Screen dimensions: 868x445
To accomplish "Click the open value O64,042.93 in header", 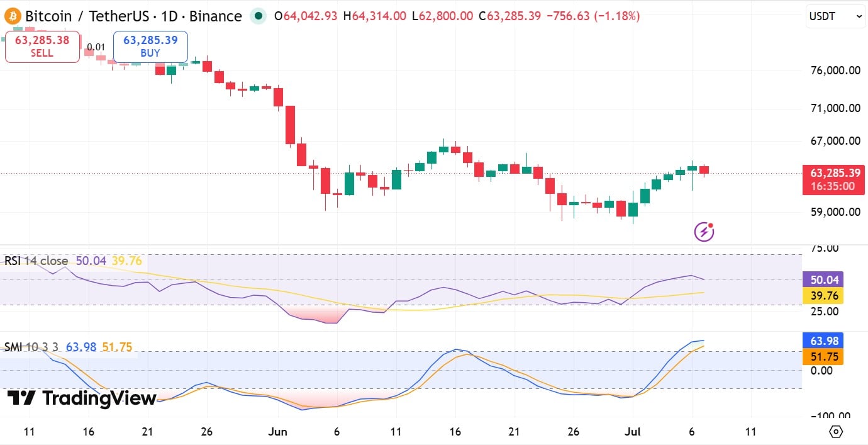I will tap(305, 16).
